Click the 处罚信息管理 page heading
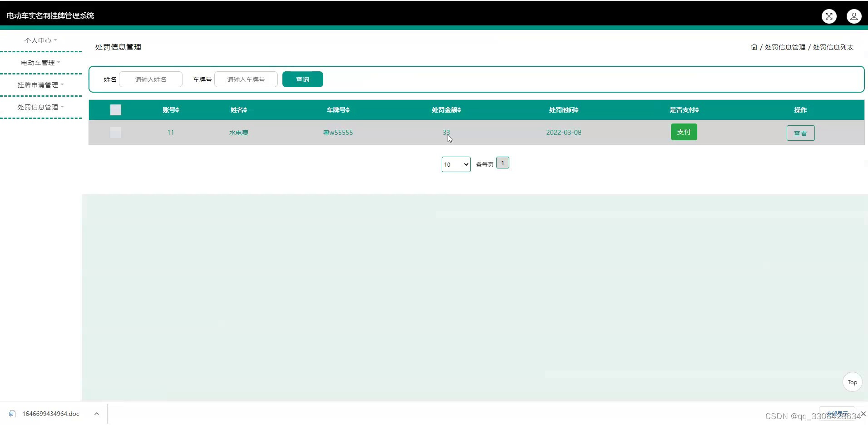The width and height of the screenshot is (868, 425). [x=118, y=47]
